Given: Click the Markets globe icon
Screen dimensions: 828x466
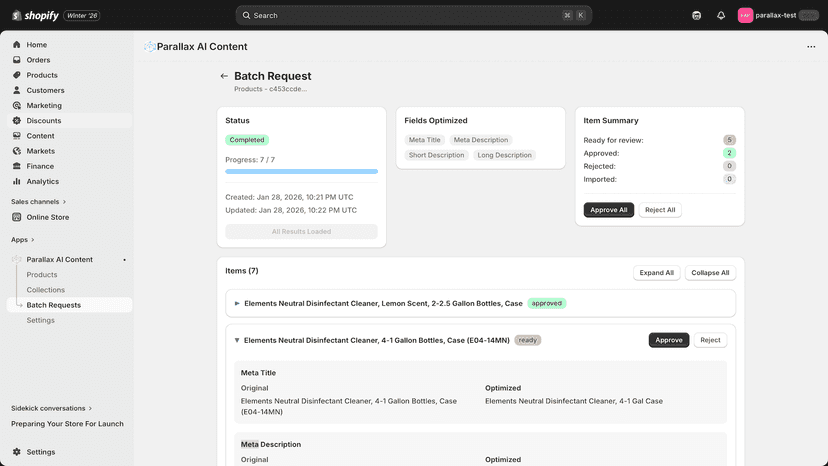Looking at the screenshot, I should tap(17, 151).
